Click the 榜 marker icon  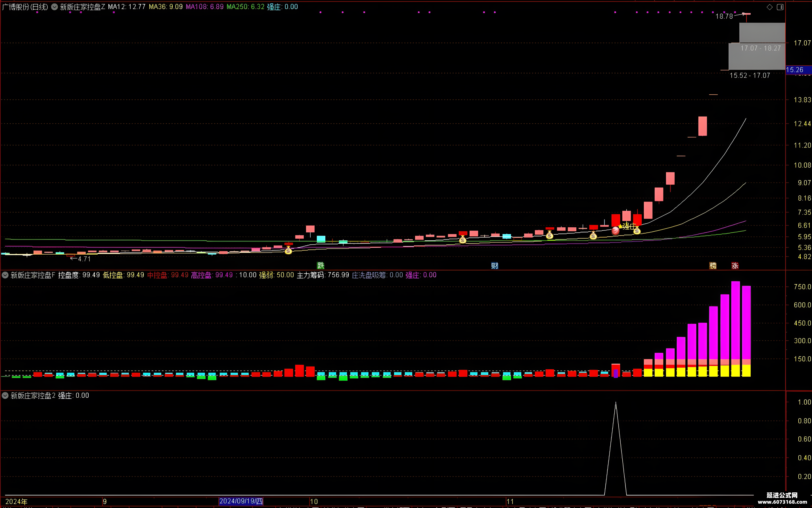713,266
